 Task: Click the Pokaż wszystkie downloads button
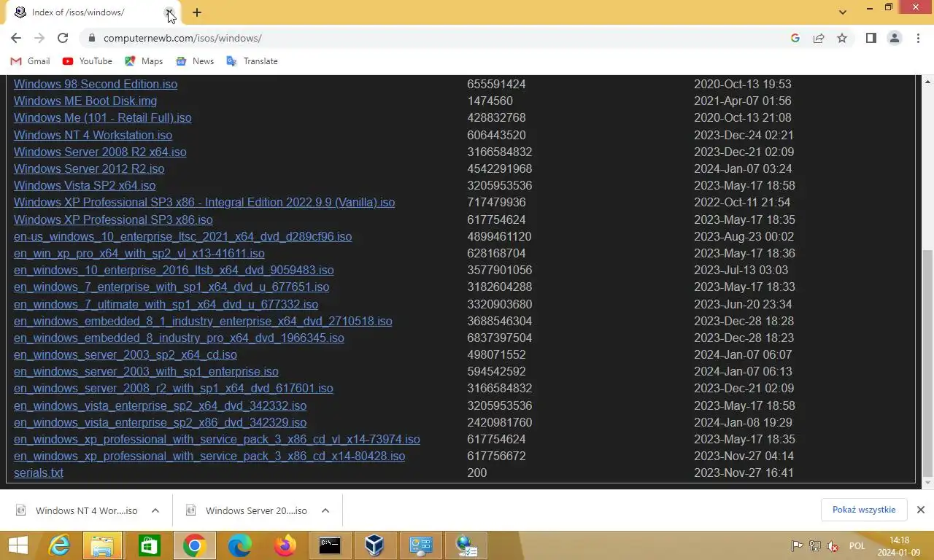864,510
